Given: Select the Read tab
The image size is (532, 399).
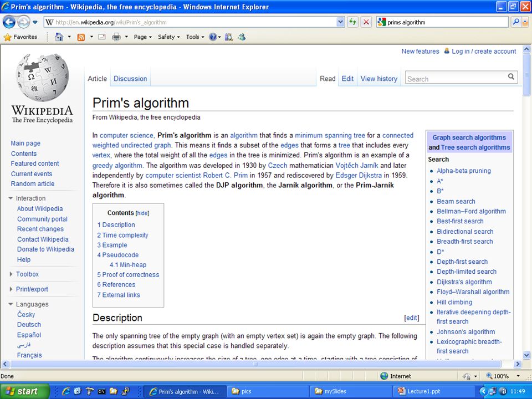Looking at the screenshot, I should point(328,79).
